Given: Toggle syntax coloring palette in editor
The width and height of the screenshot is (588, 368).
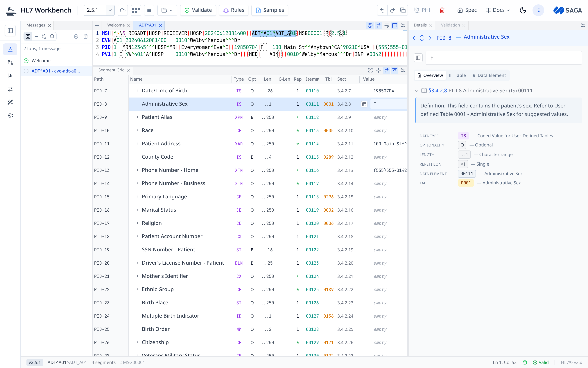Looking at the screenshot, I should pos(370,25).
